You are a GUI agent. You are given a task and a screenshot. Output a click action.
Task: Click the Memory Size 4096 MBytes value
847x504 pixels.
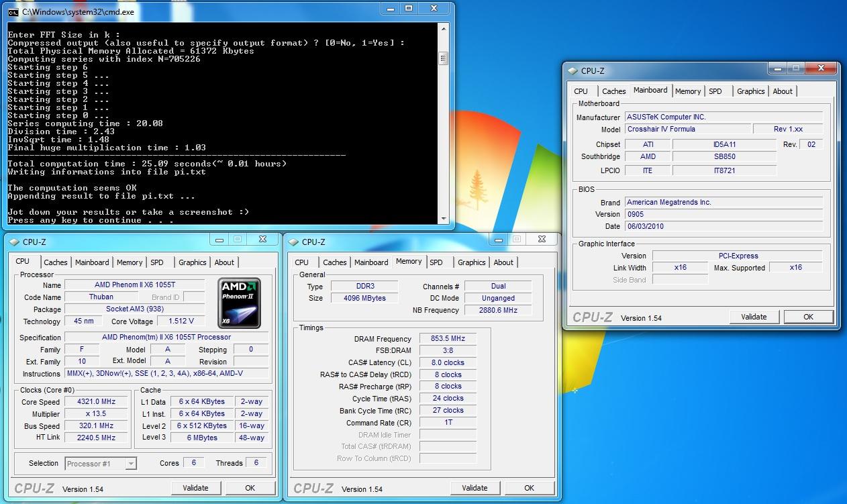(x=364, y=298)
